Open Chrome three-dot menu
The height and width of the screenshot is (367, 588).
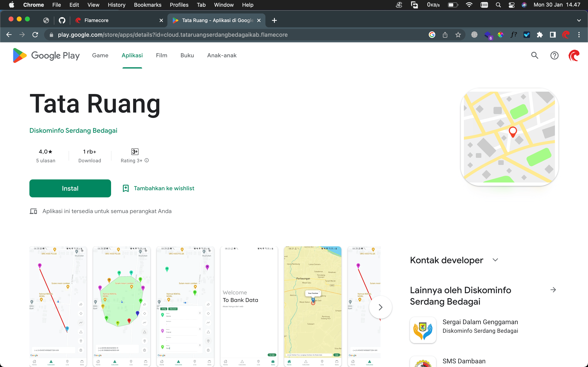[579, 35]
